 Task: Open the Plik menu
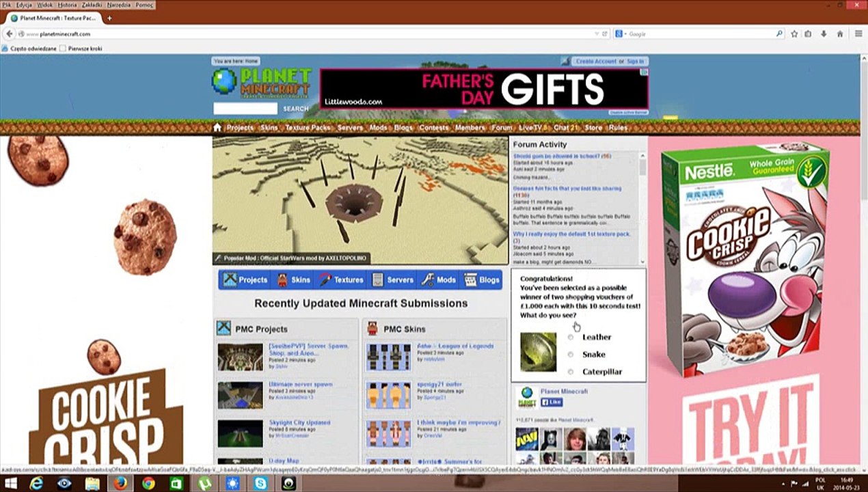[x=7, y=5]
